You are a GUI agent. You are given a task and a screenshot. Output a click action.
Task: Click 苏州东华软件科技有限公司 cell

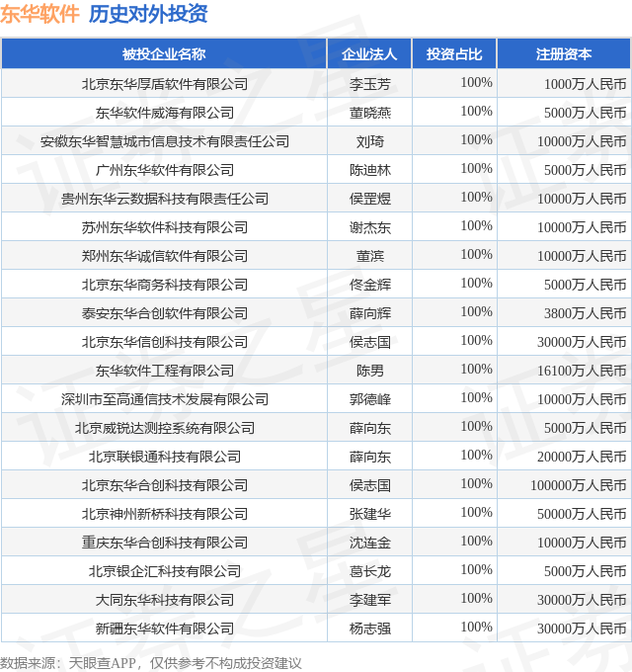point(165,227)
